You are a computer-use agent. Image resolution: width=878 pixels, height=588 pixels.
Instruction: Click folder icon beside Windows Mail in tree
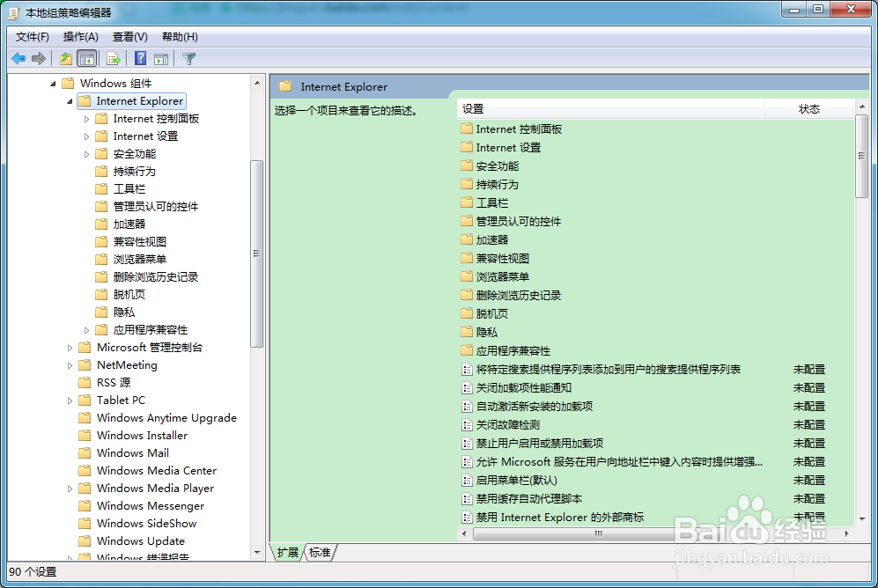tap(85, 452)
